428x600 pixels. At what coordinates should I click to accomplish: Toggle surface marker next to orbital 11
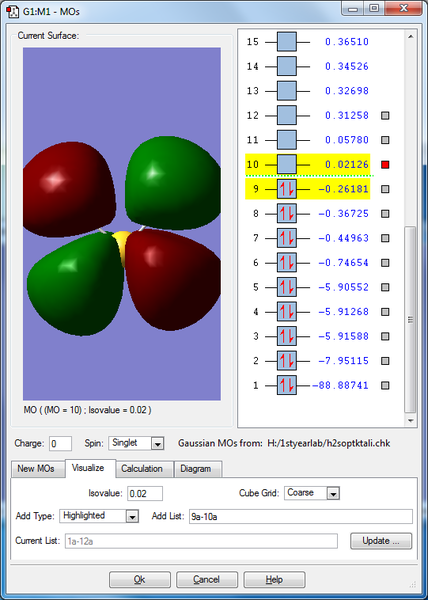385,140
